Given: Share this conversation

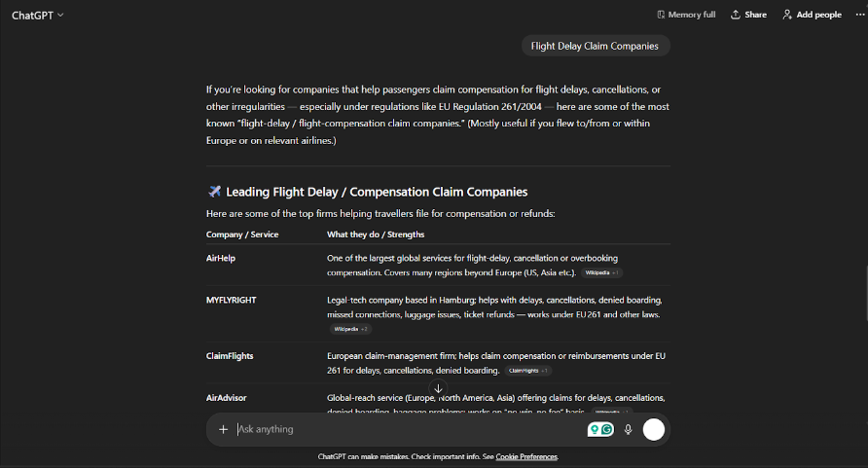Looking at the screenshot, I should tap(748, 15).
